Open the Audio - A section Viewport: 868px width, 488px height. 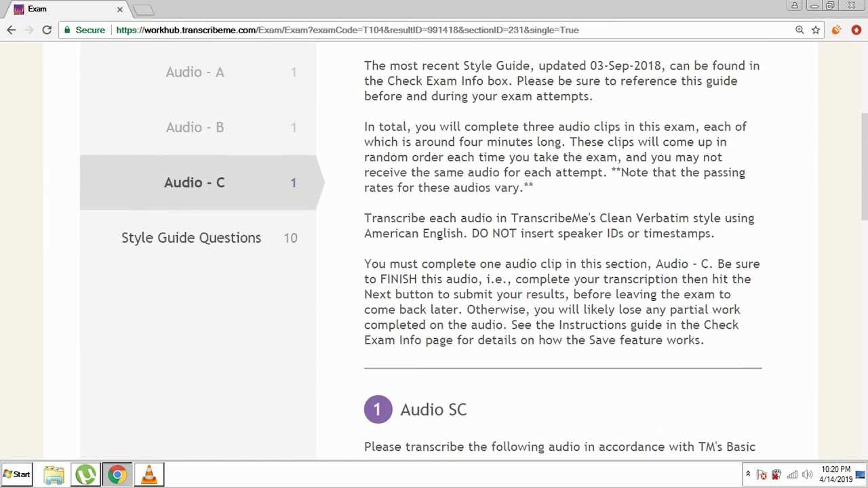tap(198, 72)
